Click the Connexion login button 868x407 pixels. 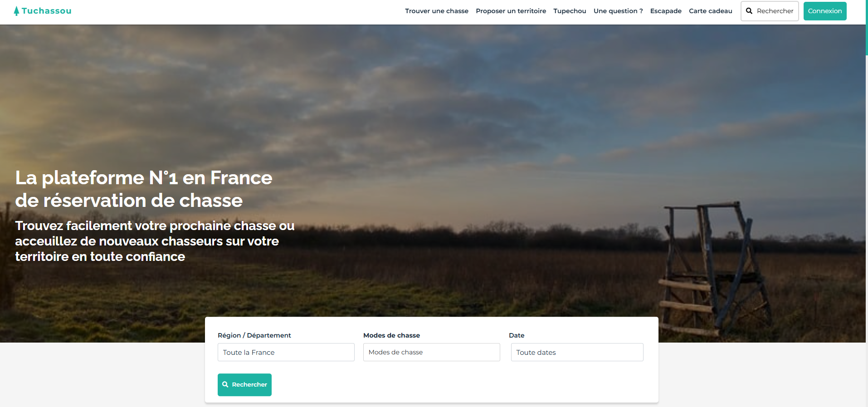click(824, 11)
